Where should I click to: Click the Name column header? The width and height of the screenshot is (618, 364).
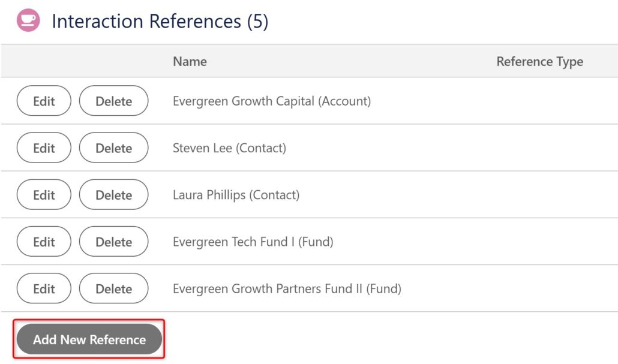190,61
